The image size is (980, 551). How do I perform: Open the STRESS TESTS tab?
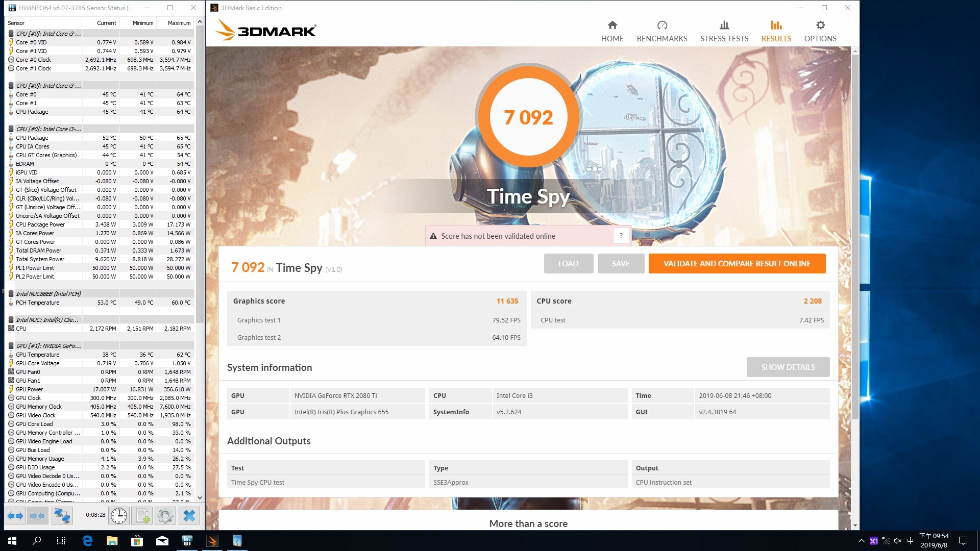(724, 31)
